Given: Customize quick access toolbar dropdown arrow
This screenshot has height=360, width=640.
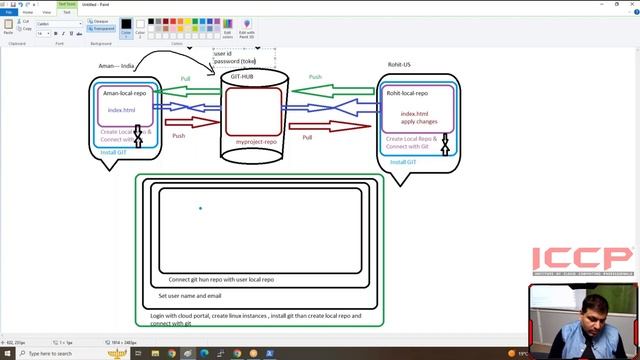Looking at the screenshot, I should point(34,4).
